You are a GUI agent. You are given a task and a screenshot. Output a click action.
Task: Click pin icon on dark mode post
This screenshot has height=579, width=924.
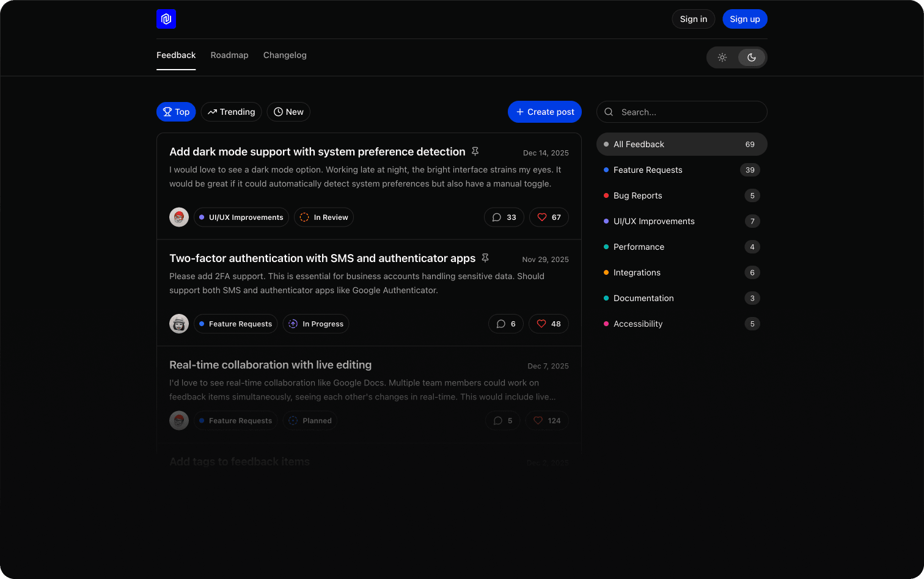[475, 151]
